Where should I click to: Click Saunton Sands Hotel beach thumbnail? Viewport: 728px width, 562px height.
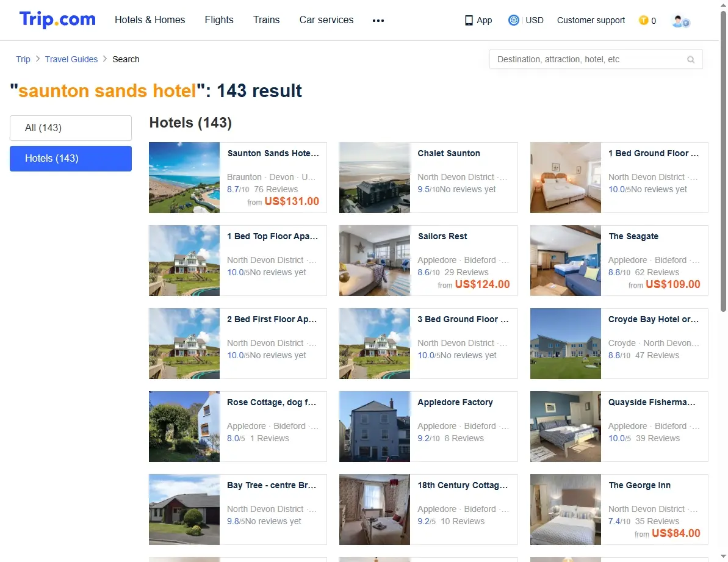coord(184,178)
